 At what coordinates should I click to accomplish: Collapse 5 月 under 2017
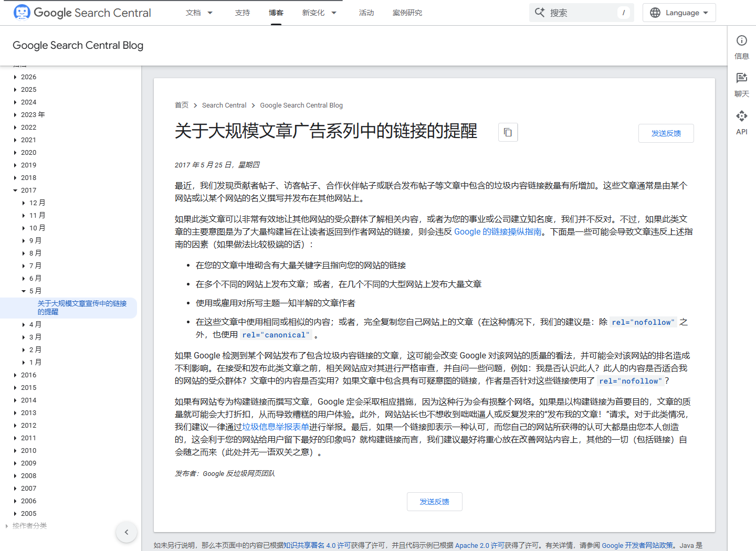pyautogui.click(x=24, y=291)
